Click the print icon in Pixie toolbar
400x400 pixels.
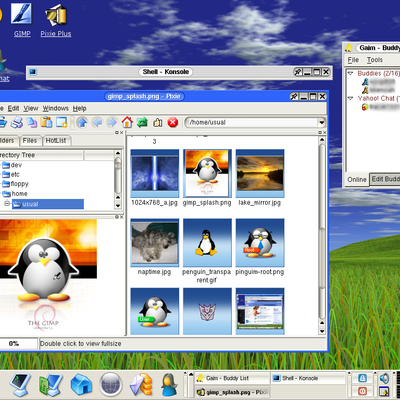[17, 122]
